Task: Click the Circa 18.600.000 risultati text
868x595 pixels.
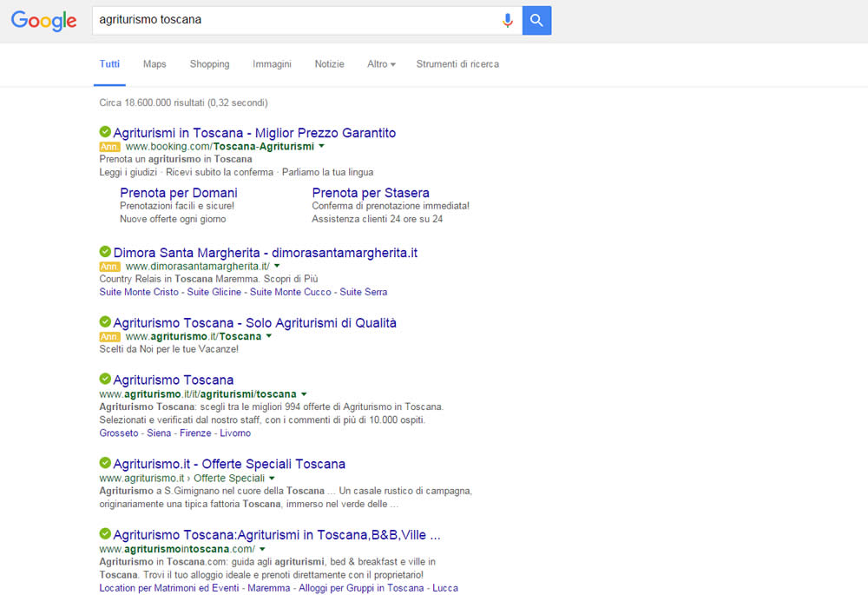Action: (x=183, y=103)
